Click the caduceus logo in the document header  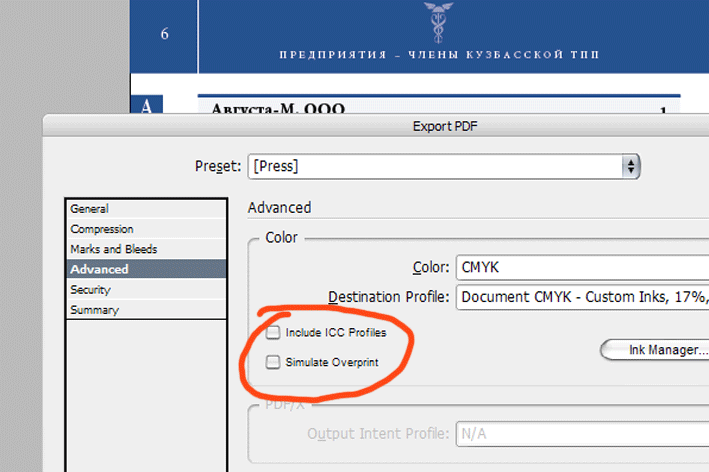pyautogui.click(x=438, y=22)
